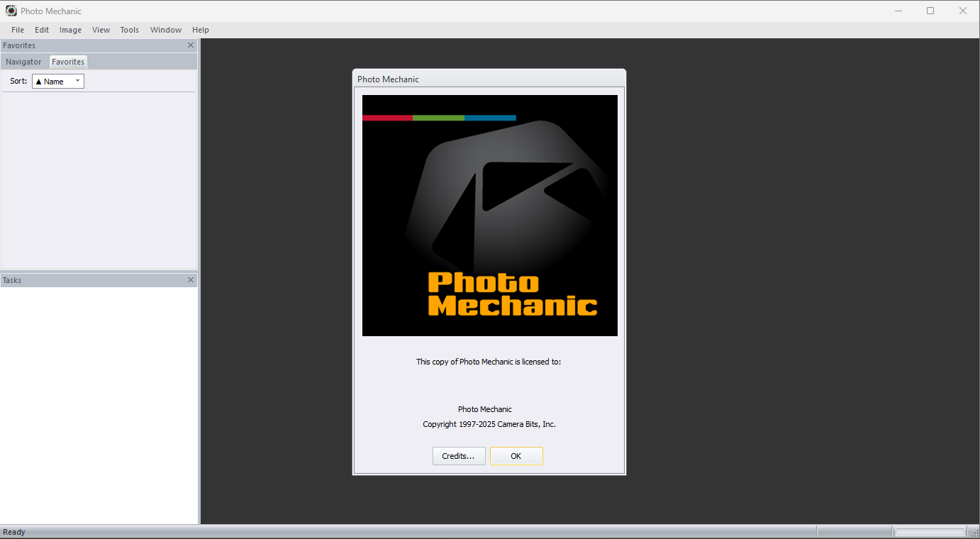Click the Credits... button
Image resolution: width=980 pixels, height=539 pixels.
point(459,456)
